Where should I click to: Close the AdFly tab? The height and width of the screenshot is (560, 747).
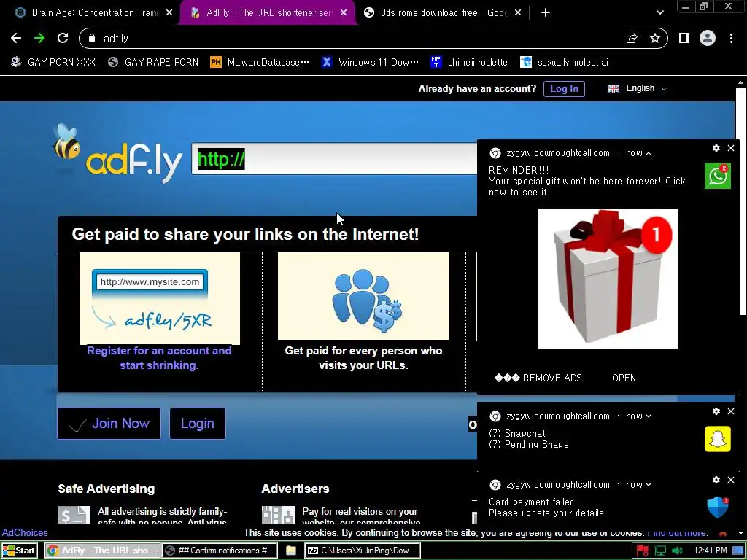click(344, 12)
